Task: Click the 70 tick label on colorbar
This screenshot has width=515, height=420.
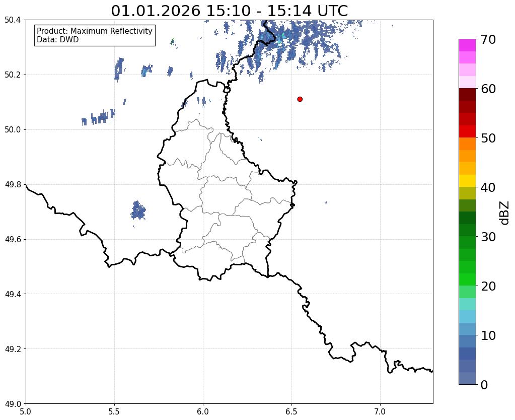Action: 493,40
